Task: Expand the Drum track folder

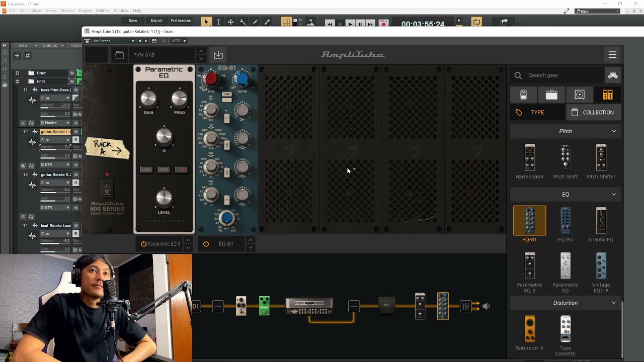Action: tap(17, 73)
